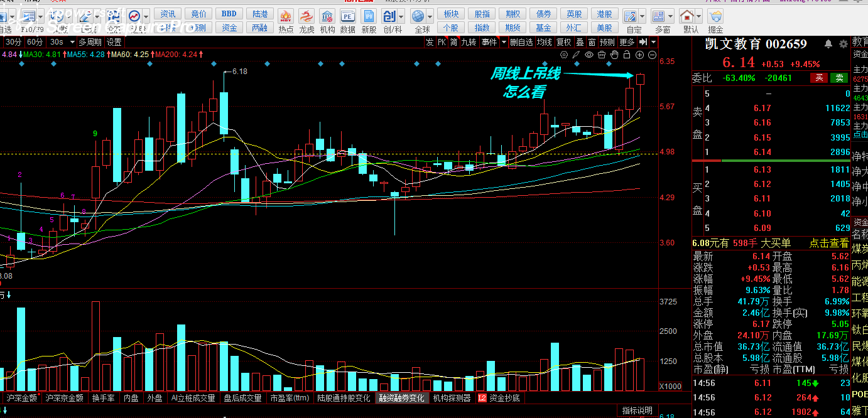This screenshot has height=418, width=868.
Task: Toggle the eye visibility icon on chart
Action: tap(589, 55)
